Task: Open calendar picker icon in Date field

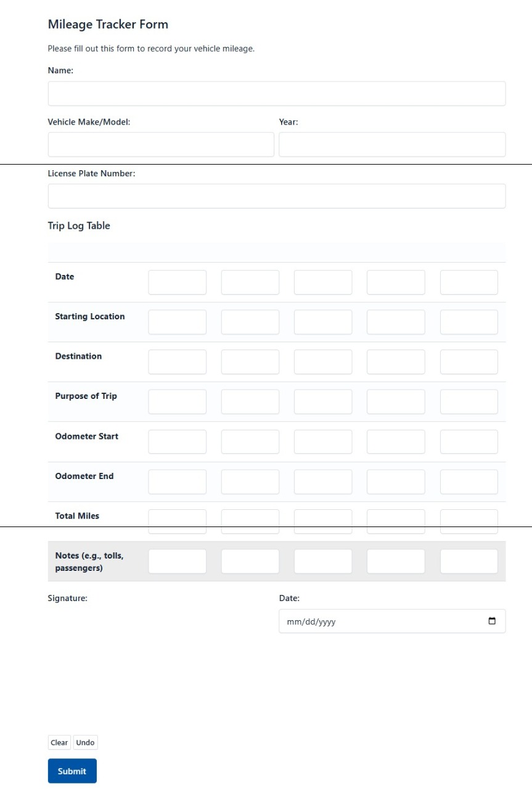Action: pyautogui.click(x=491, y=621)
